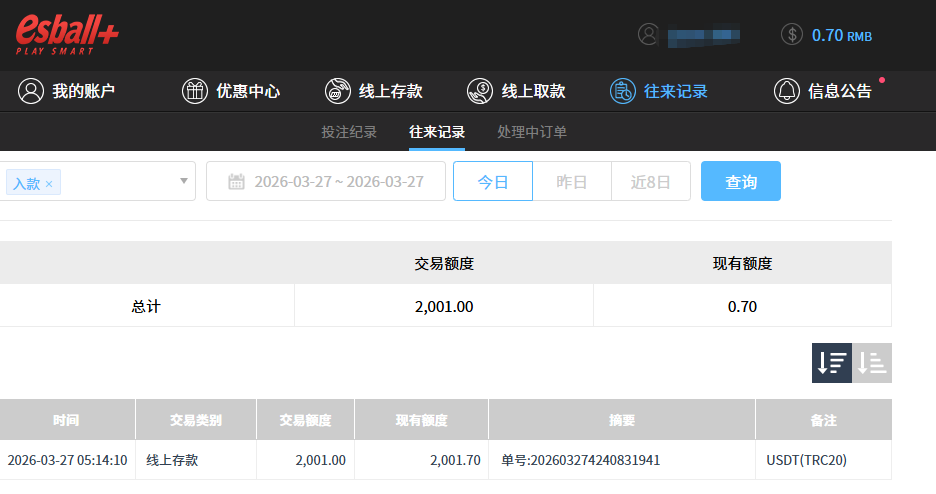Switch to 投注纪录 tab
Screen dimensions: 936x494
349,132
